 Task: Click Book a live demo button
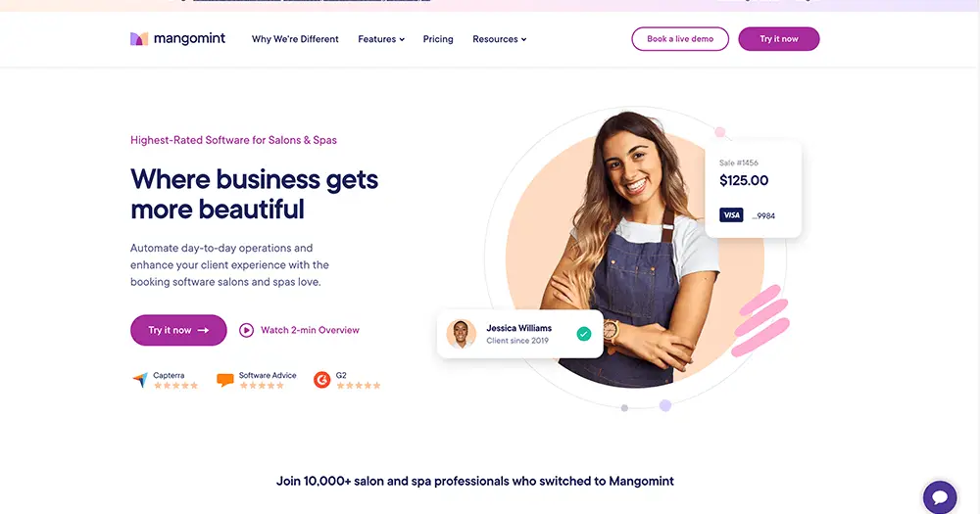point(680,39)
